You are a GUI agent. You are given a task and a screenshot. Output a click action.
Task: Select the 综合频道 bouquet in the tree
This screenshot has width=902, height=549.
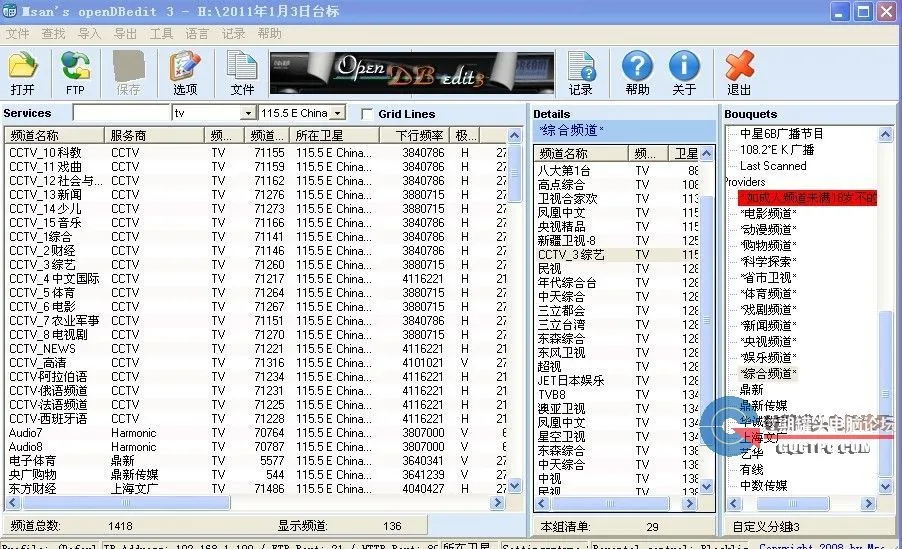point(769,373)
